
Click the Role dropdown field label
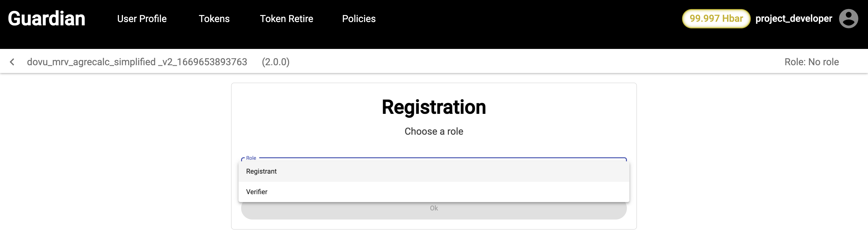pos(251,158)
